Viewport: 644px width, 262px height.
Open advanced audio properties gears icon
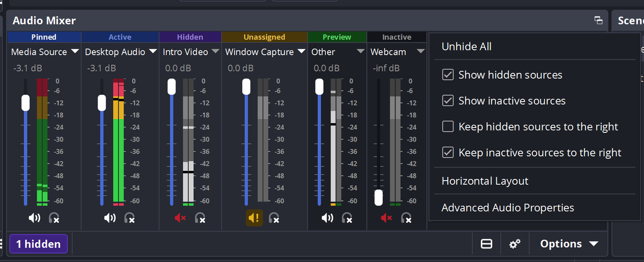click(x=515, y=244)
